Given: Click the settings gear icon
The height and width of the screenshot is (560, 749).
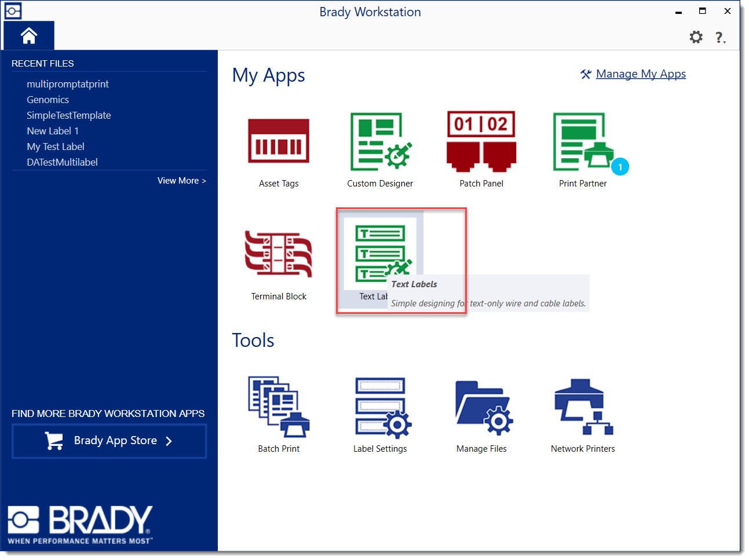Looking at the screenshot, I should [x=696, y=38].
